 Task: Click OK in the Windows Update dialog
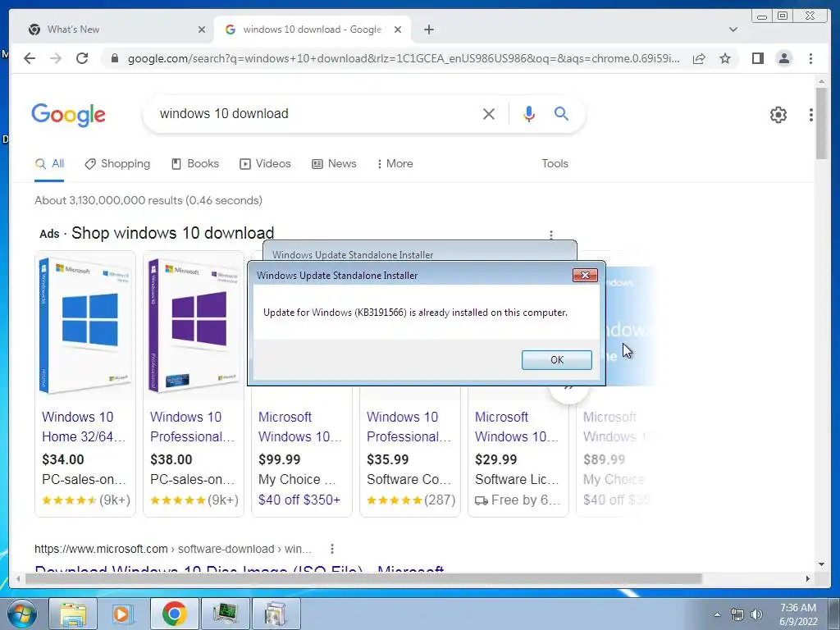(557, 360)
